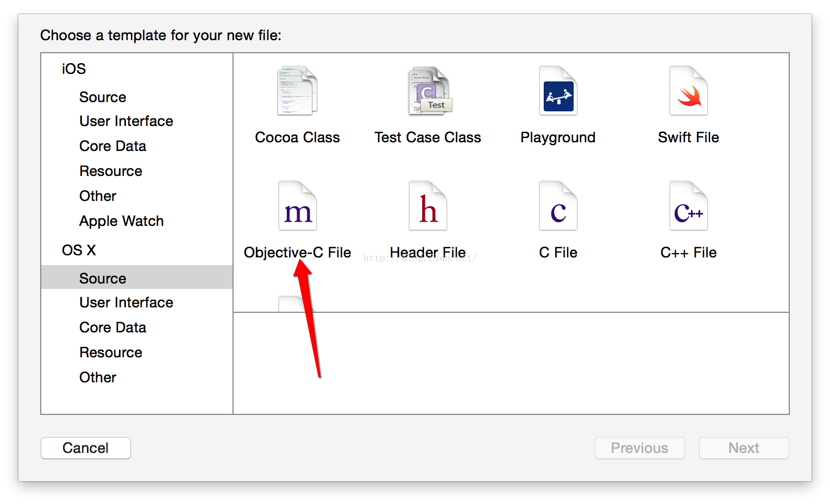Open User Interface under iOS
The image size is (830, 504).
point(126,121)
